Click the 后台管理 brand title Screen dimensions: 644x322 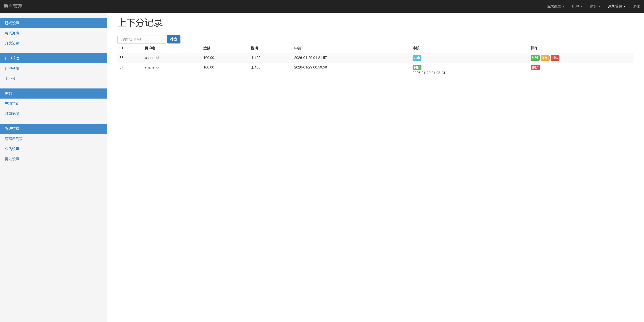(13, 7)
